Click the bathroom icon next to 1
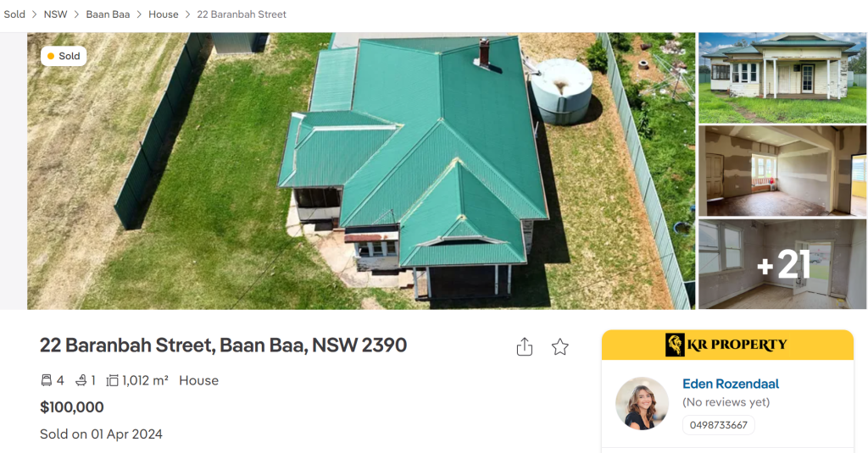868x453 pixels. [81, 380]
